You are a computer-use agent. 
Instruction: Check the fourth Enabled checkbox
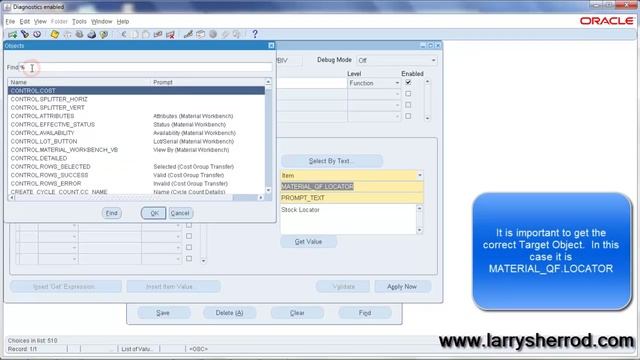[x=408, y=116]
